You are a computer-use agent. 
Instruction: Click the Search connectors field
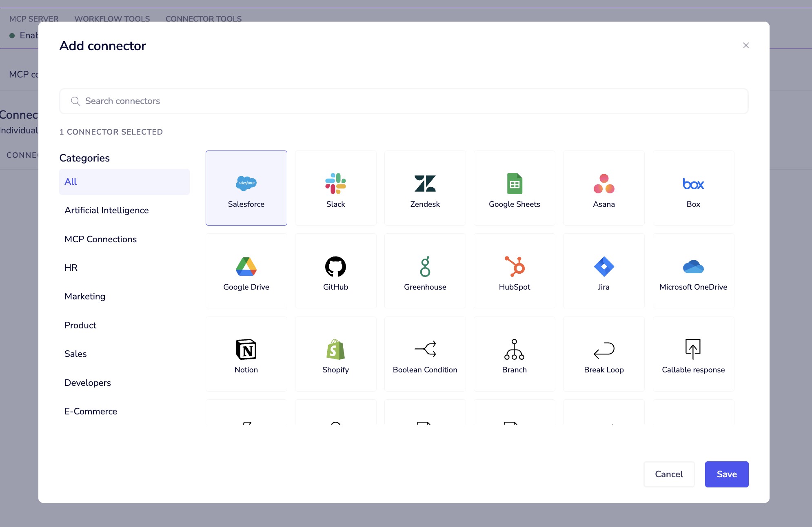coord(404,101)
